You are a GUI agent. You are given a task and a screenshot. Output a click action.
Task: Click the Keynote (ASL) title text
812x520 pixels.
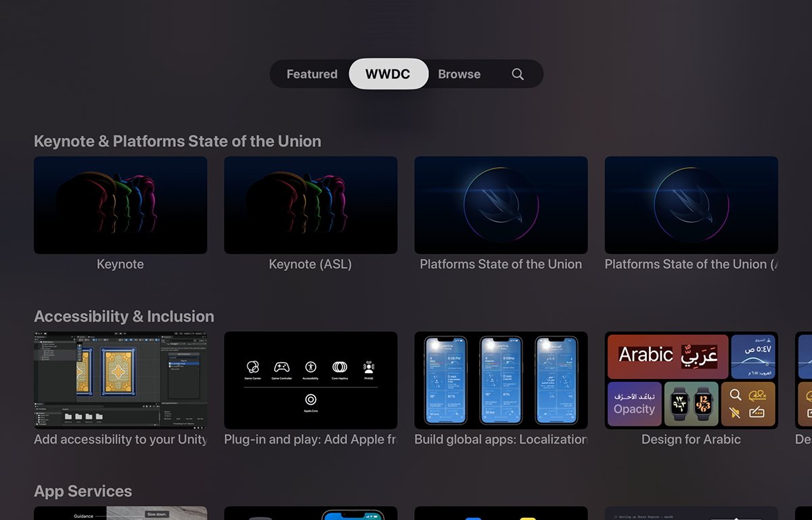pyautogui.click(x=311, y=265)
